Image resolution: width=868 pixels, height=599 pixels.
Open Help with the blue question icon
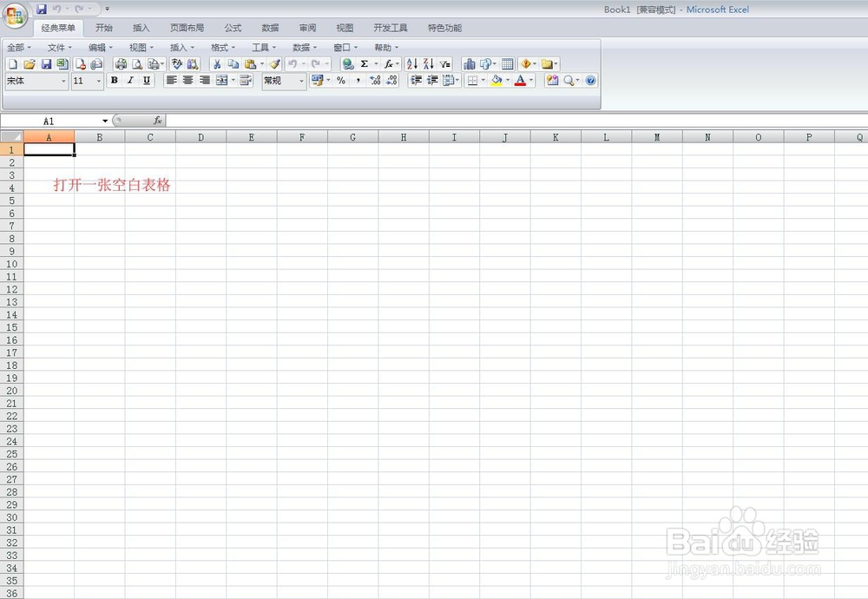pos(590,81)
